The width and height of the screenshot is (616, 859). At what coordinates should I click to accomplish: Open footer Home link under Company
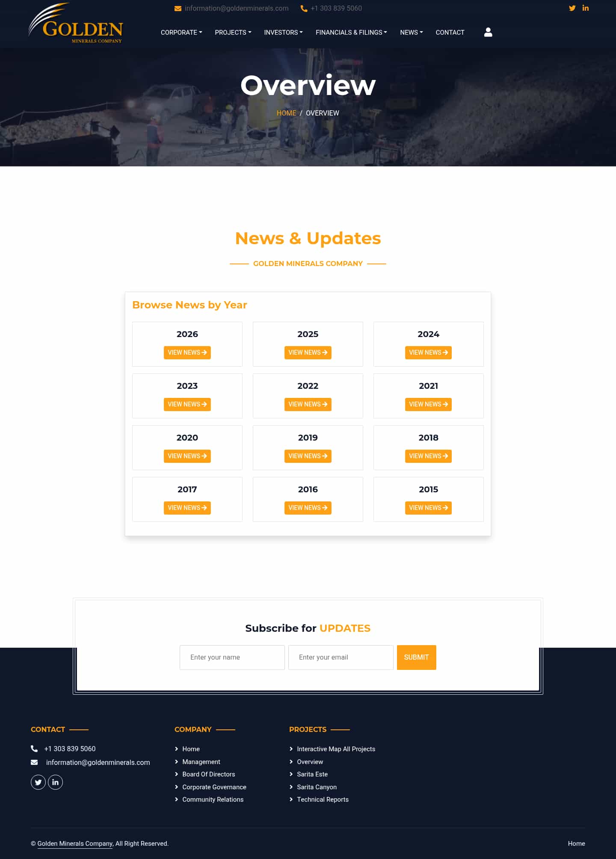click(191, 749)
